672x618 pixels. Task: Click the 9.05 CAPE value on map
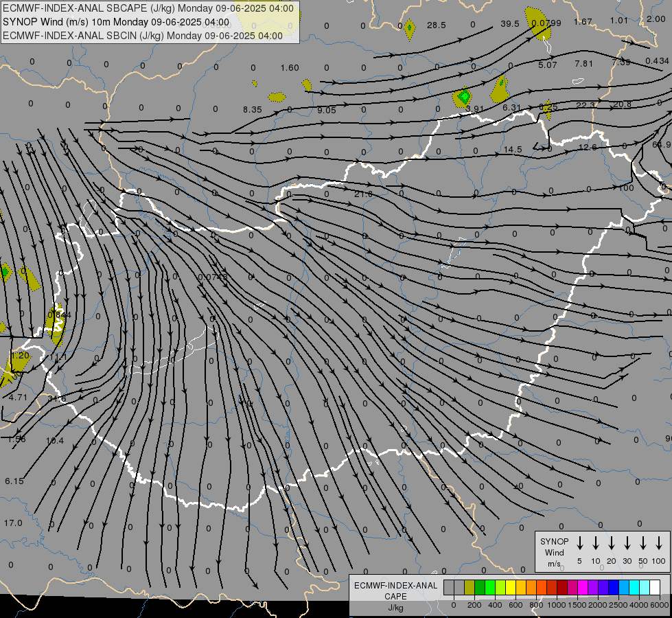pyautogui.click(x=327, y=111)
